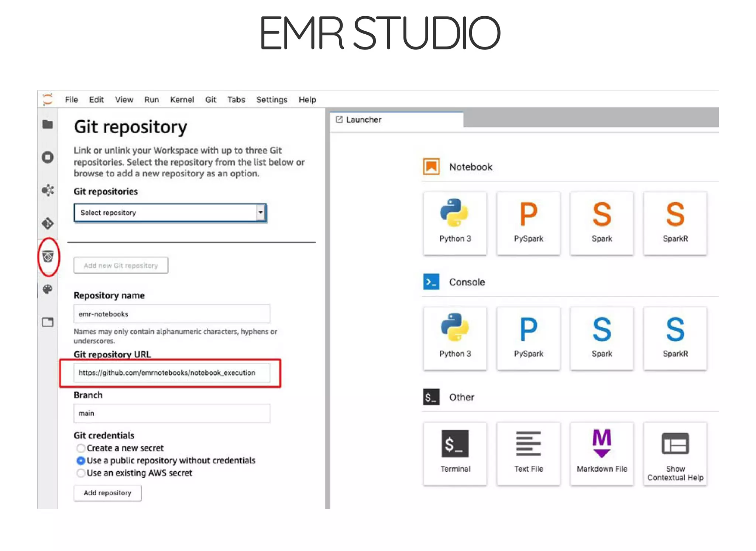The width and height of the screenshot is (756, 551).
Task: Select Create a new secret option
Action: [81, 448]
